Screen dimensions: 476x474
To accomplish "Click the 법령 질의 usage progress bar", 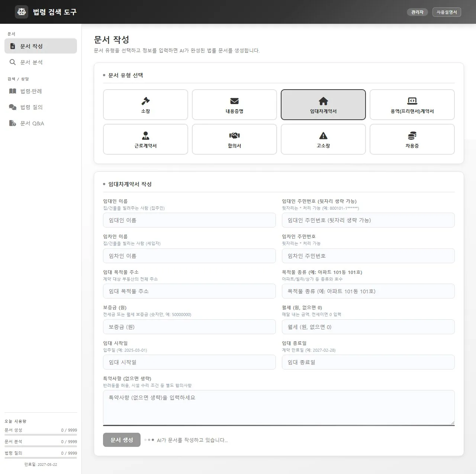I will 41,458.
